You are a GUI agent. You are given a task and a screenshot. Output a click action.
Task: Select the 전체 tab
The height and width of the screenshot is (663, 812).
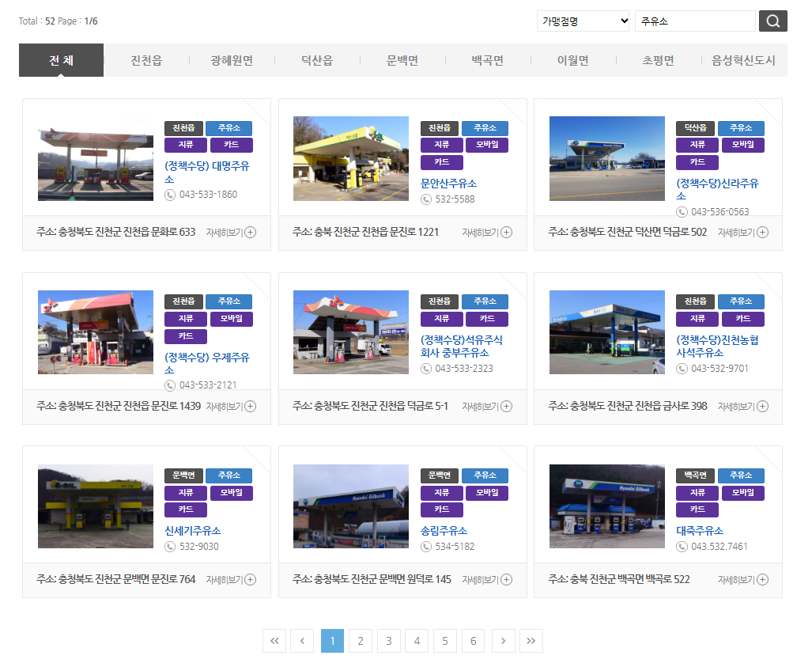pos(61,59)
